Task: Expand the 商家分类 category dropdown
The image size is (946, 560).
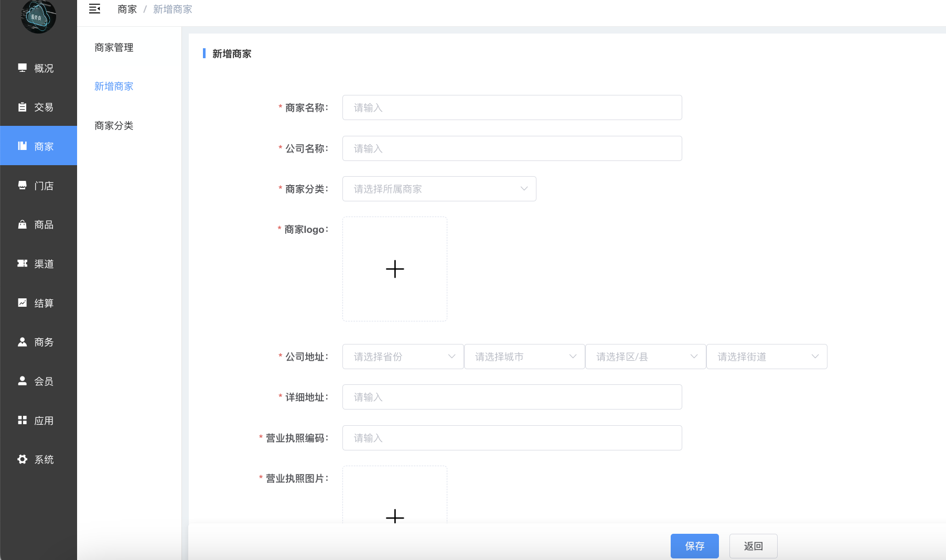Action: 439,189
